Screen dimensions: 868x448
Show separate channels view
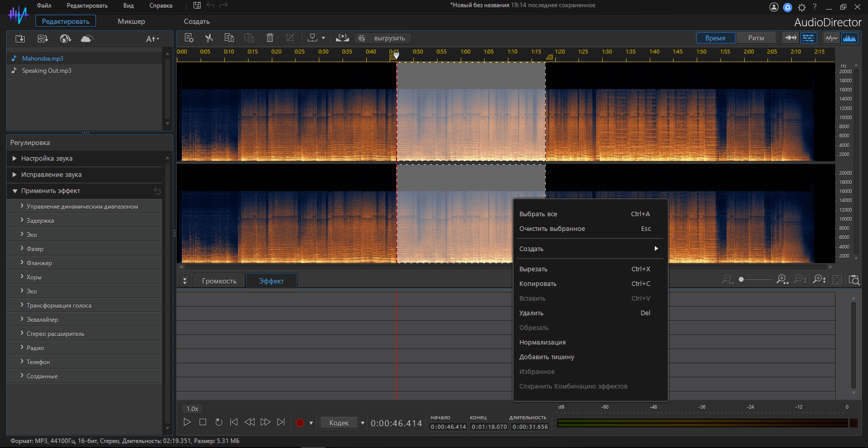(x=808, y=38)
